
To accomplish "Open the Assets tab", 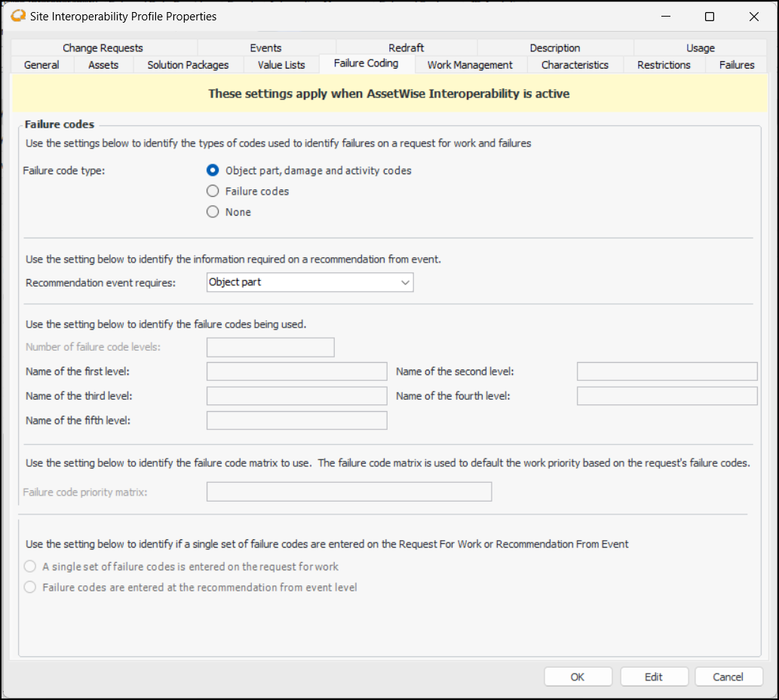I will [103, 65].
